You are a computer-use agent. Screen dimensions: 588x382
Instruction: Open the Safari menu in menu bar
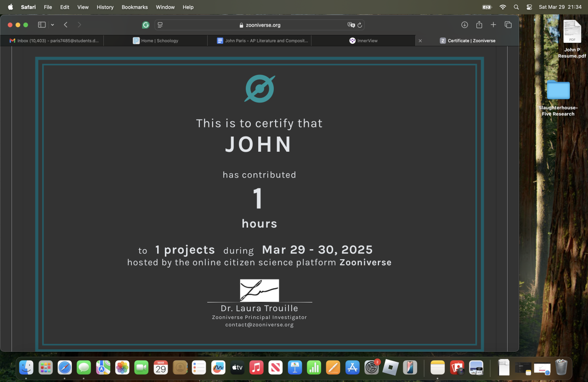[x=28, y=7]
